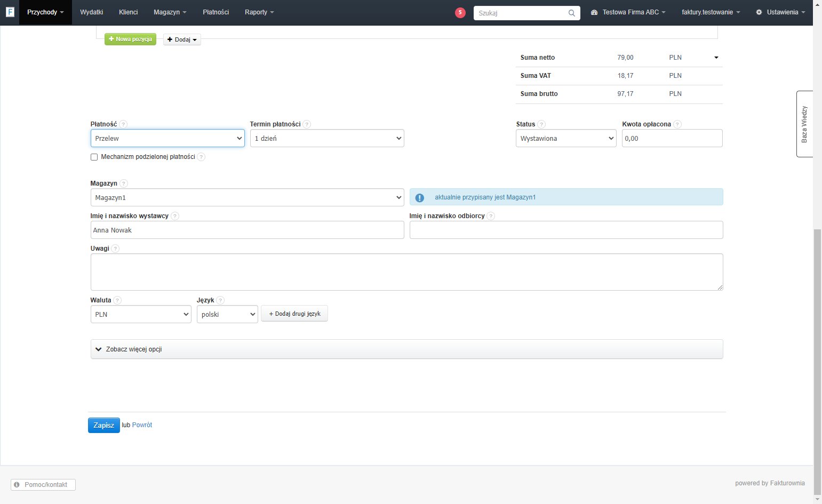Open the Termin płatności dropdown

(327, 138)
